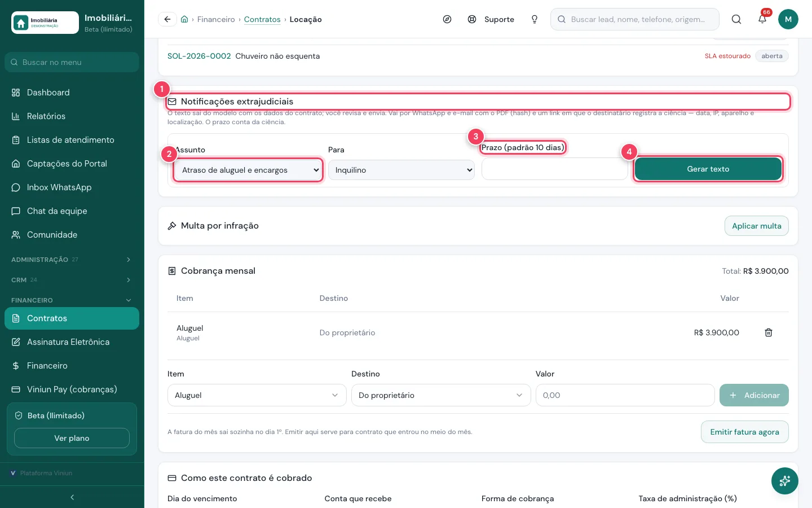
Task: Open the compass explore icon
Action: click(x=447, y=19)
